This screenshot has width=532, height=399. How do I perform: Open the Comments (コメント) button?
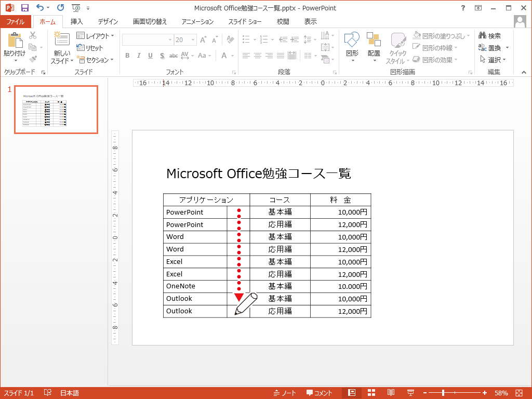click(x=319, y=393)
